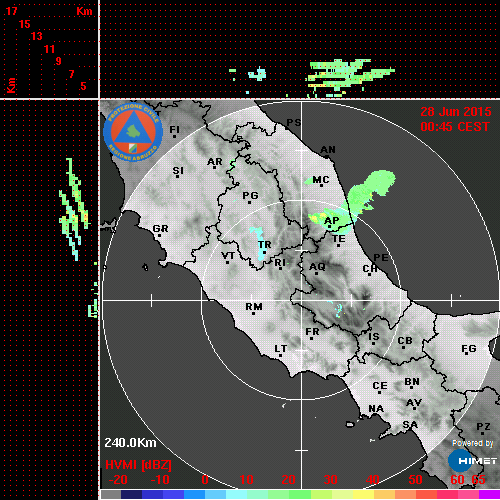Click the yellow 40 dBZ color swatch
The height and width of the screenshot is (500, 500).
pyautogui.click(x=363, y=494)
